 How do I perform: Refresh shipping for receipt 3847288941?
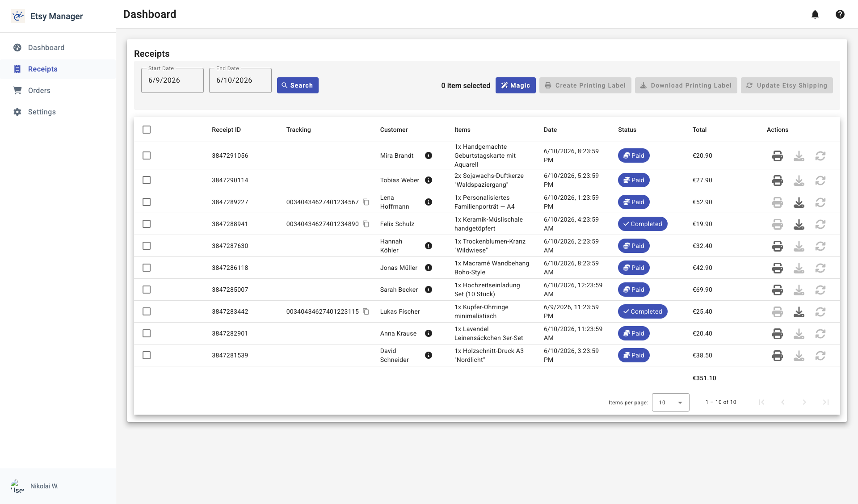820,224
